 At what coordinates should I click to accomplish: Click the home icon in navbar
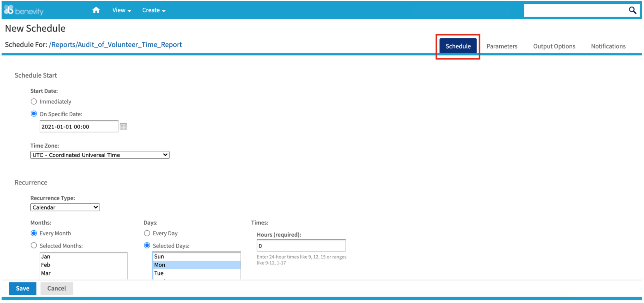coord(96,10)
